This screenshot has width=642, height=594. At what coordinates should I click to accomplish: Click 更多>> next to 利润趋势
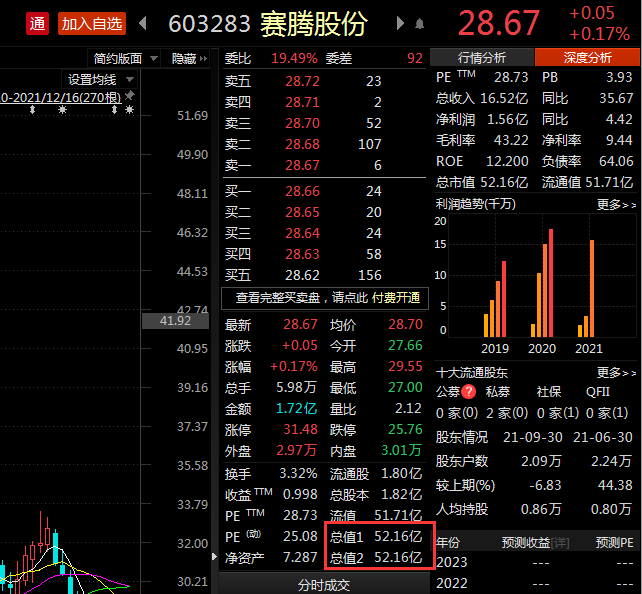tap(616, 204)
